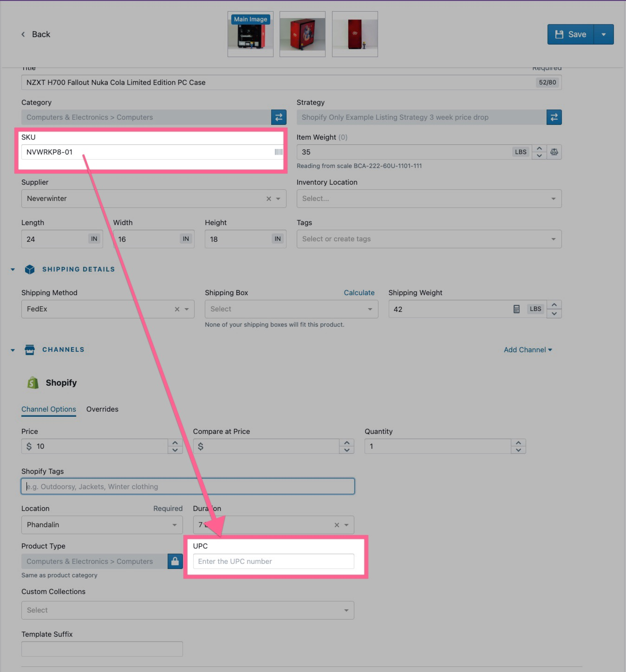Toggle the Product Type lock icon
Image resolution: width=626 pixels, height=672 pixels.
pos(175,561)
